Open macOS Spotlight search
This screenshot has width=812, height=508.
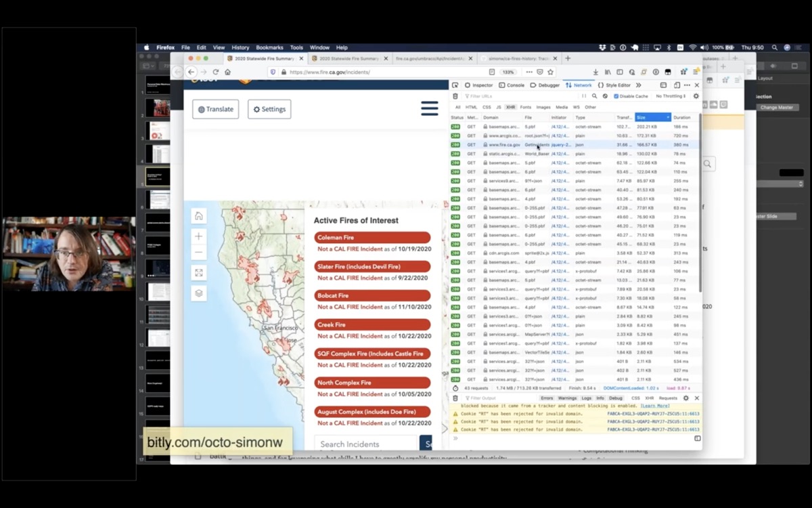pos(773,47)
